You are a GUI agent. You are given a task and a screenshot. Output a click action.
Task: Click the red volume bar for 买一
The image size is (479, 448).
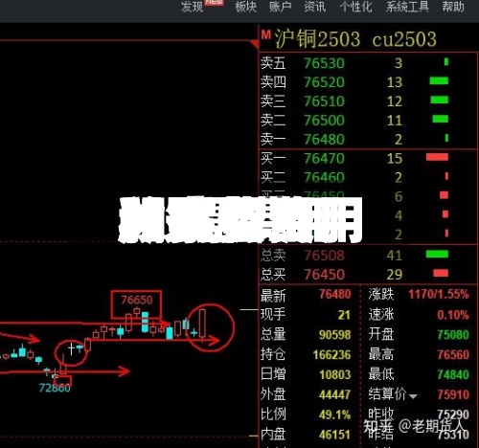[x=437, y=157]
